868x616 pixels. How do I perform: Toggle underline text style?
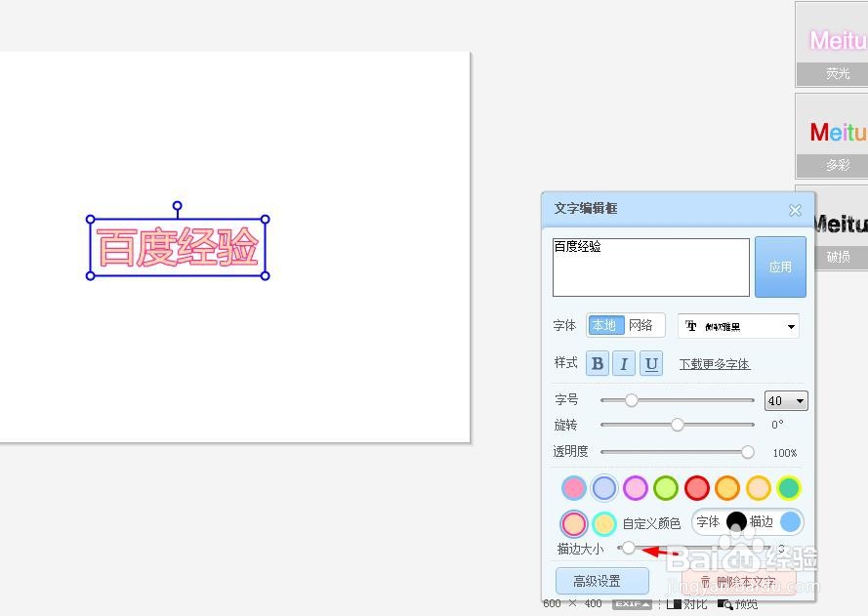tap(651, 363)
